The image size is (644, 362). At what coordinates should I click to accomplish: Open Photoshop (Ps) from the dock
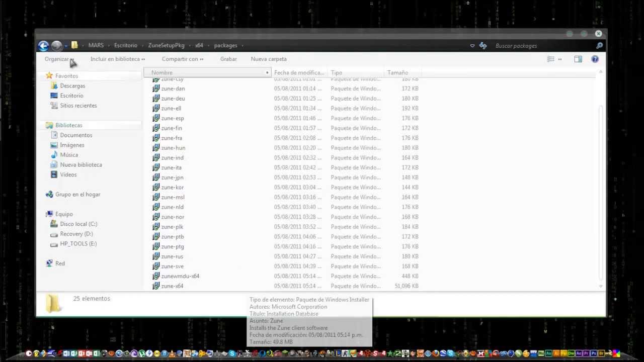[x=594, y=353]
